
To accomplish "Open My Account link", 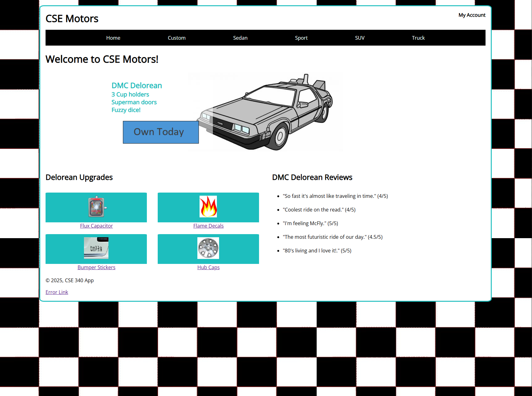I will (472, 15).
